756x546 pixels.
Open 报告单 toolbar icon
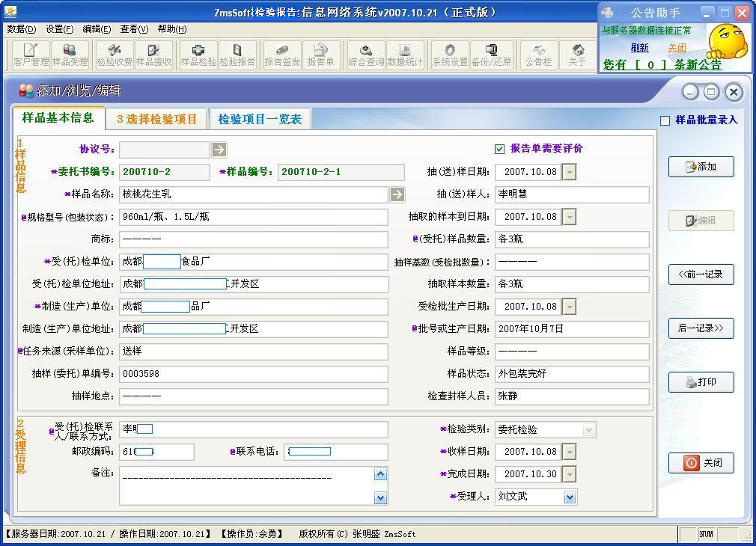(321, 55)
